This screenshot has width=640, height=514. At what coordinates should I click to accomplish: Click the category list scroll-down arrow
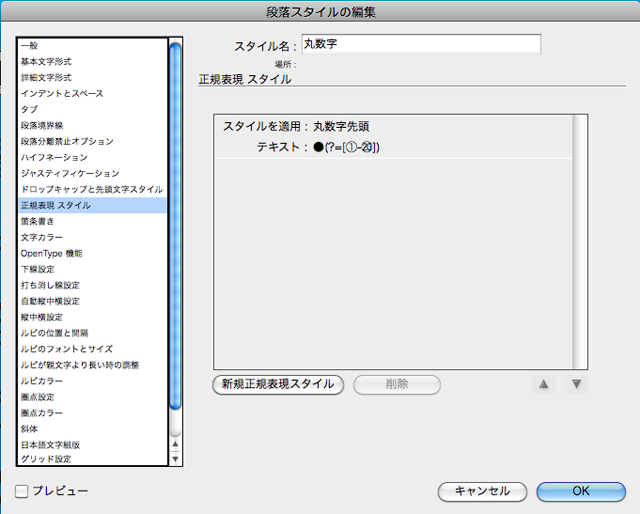pos(176,459)
